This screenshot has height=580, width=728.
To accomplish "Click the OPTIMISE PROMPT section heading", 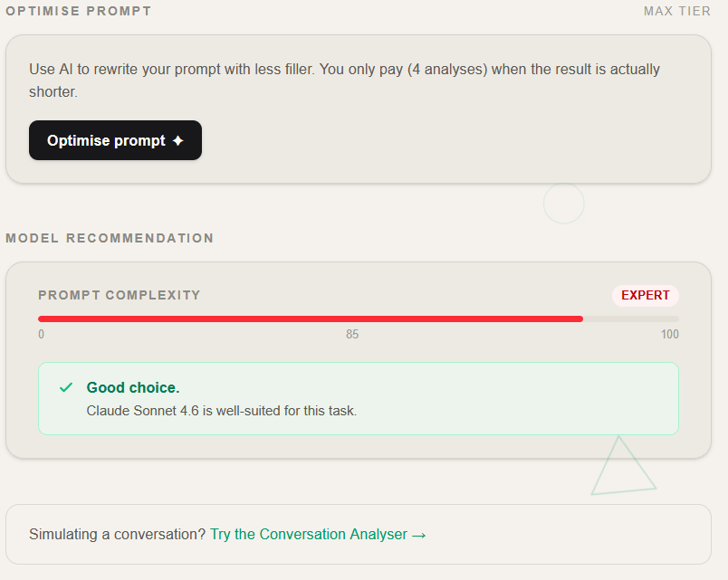I will click(x=79, y=12).
